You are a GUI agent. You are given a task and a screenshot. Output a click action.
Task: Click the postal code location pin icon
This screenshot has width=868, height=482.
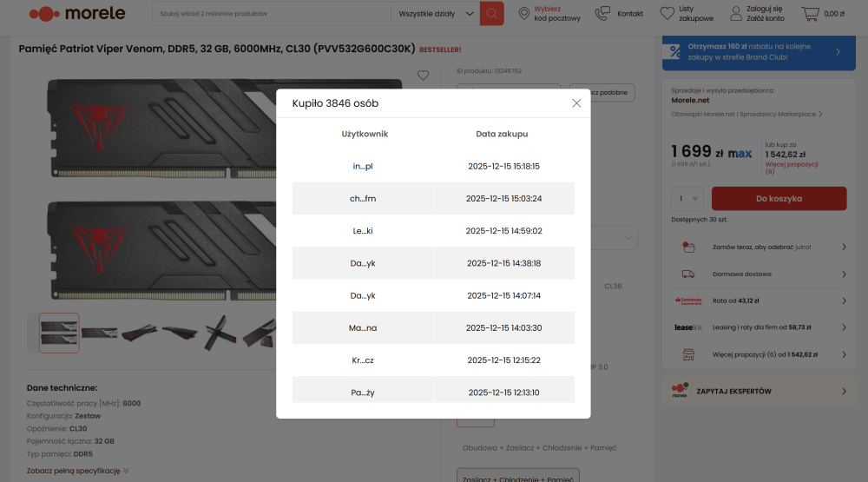click(523, 13)
